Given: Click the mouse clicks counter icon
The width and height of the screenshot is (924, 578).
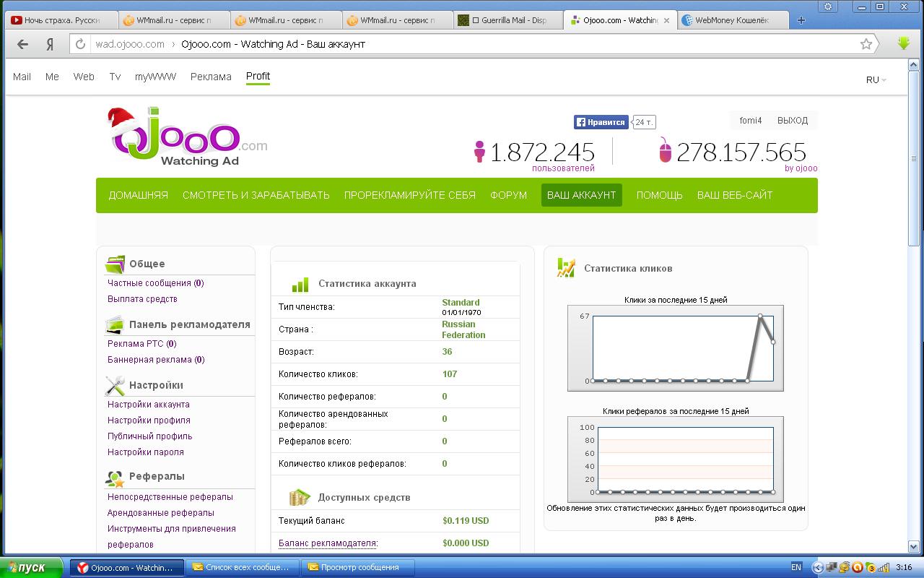Looking at the screenshot, I should [x=665, y=150].
